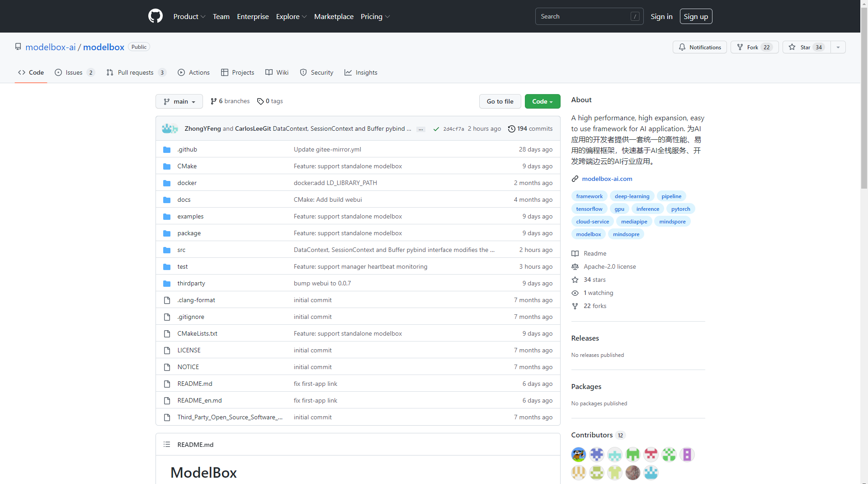Open the GitHub homepage logo
Viewport: 868px width, 484px height.
[x=155, y=16]
